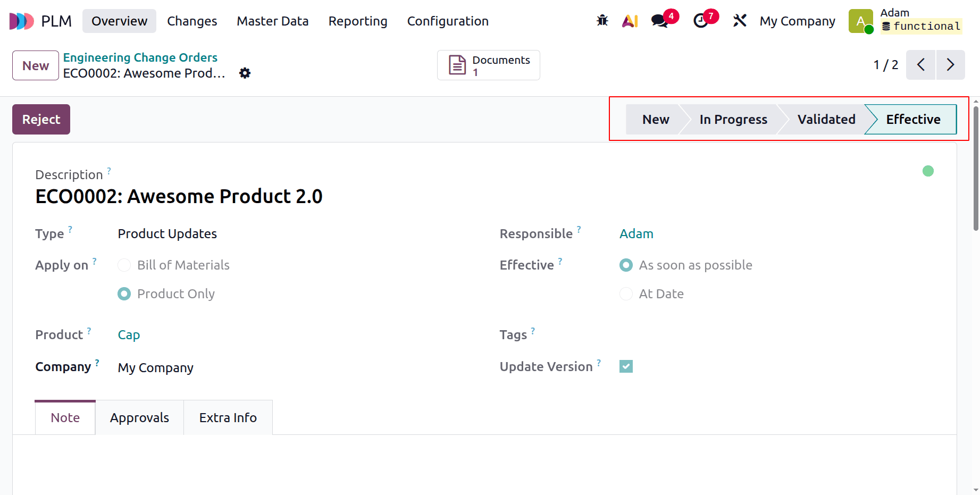Open the Documents smart button
This screenshot has height=495, width=980.
point(488,65)
